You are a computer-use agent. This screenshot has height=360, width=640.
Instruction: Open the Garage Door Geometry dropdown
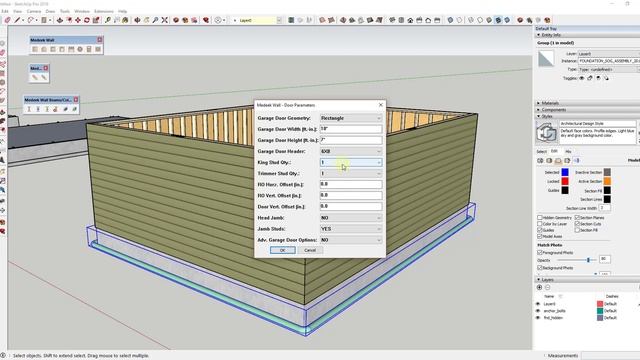[x=351, y=118]
